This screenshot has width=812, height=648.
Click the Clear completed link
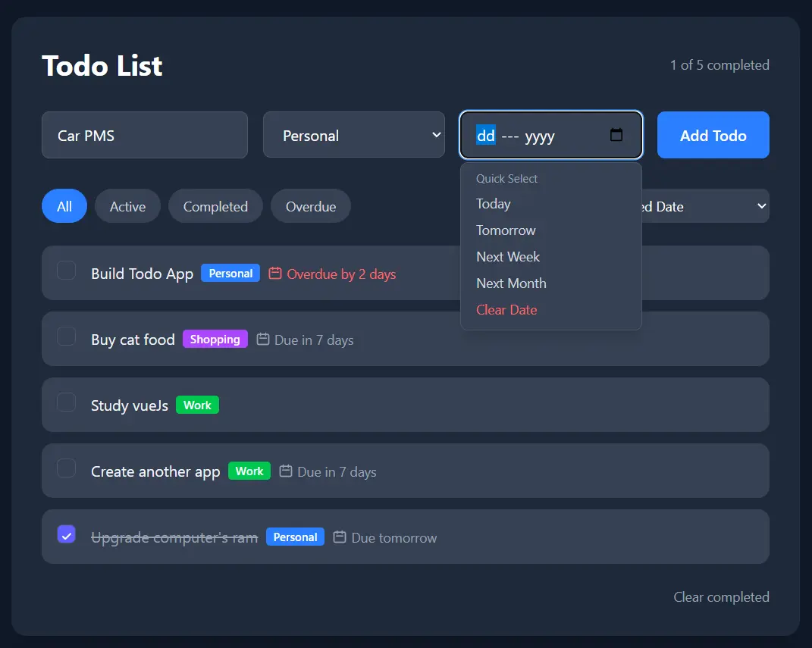[721, 596]
